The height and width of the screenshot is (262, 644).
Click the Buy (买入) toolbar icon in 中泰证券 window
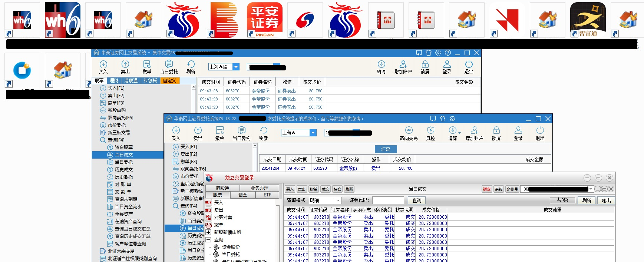[103, 67]
